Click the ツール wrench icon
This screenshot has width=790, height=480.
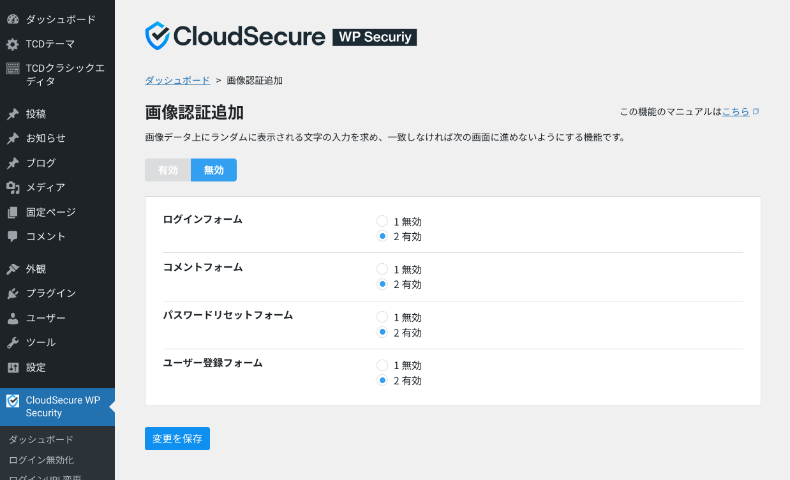pyautogui.click(x=13, y=342)
